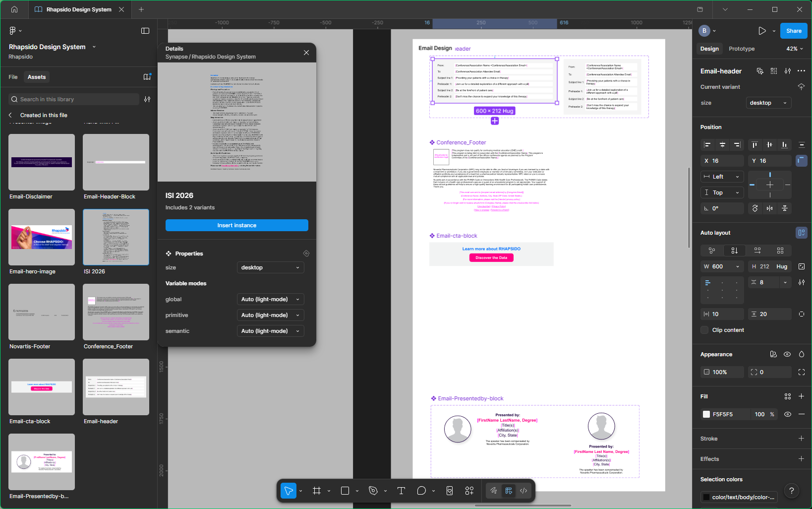Expand the global variable mode dropdown
Image resolution: width=812 pixels, height=509 pixels.
(x=270, y=299)
